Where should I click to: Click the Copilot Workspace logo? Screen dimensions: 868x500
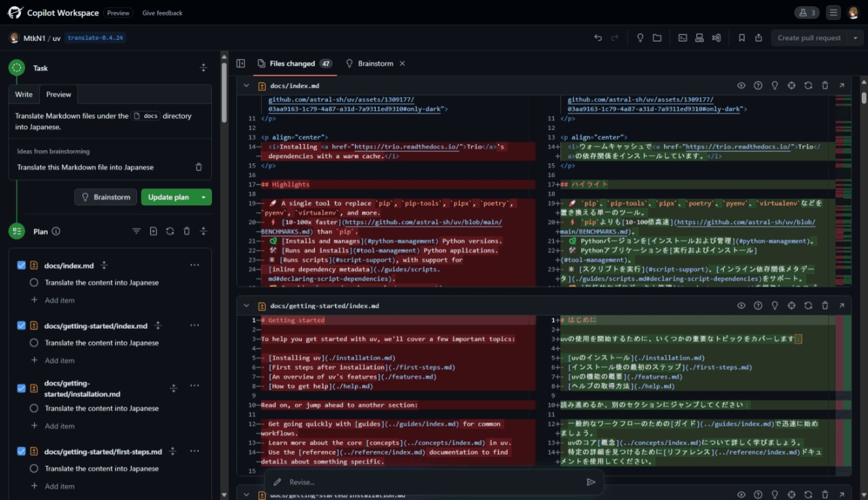coord(15,12)
